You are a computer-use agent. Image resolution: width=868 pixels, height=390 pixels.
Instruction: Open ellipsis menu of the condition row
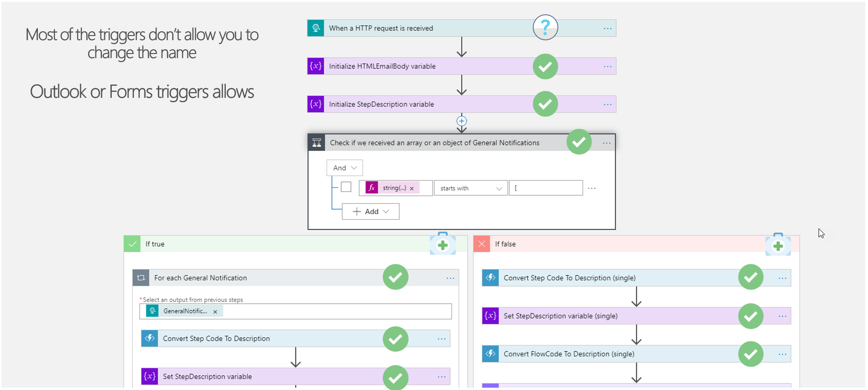point(592,188)
